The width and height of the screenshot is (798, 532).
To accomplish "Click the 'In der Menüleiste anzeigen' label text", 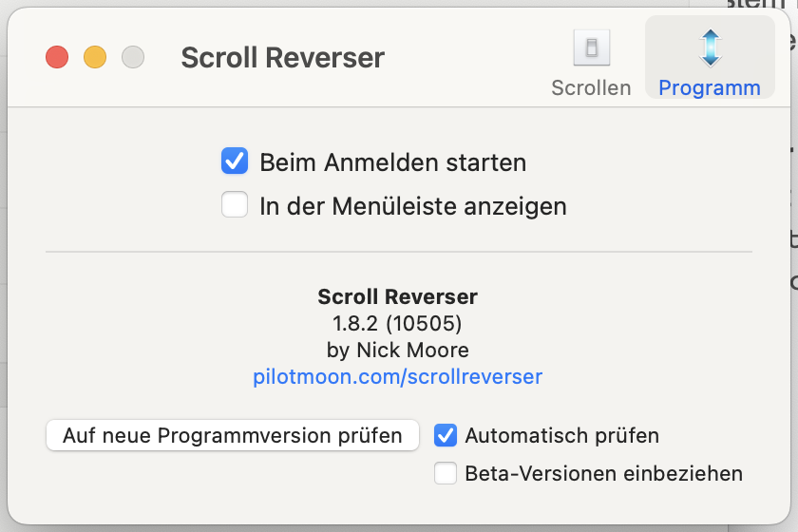I will click(412, 206).
